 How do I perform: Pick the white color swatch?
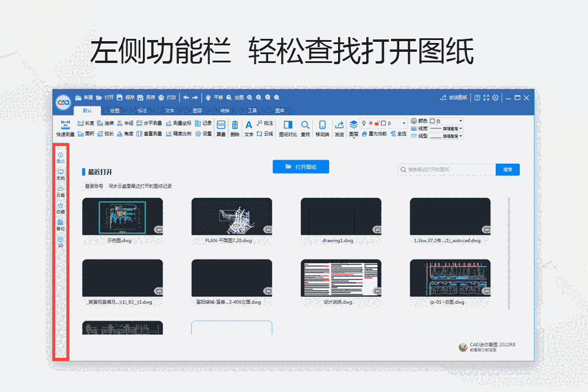[x=432, y=122]
